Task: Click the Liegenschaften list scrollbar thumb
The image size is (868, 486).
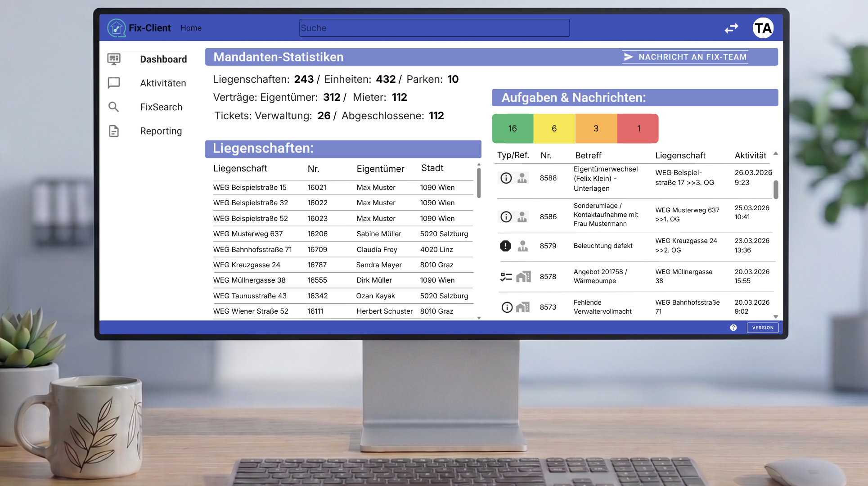Action: (x=479, y=183)
